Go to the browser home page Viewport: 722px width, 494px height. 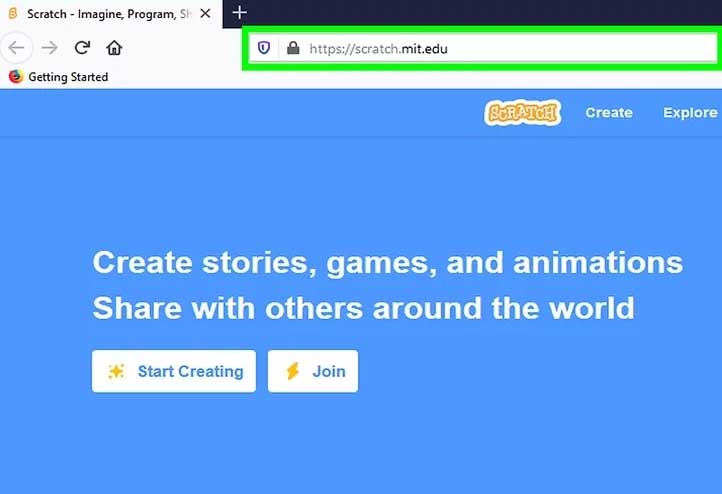(114, 48)
